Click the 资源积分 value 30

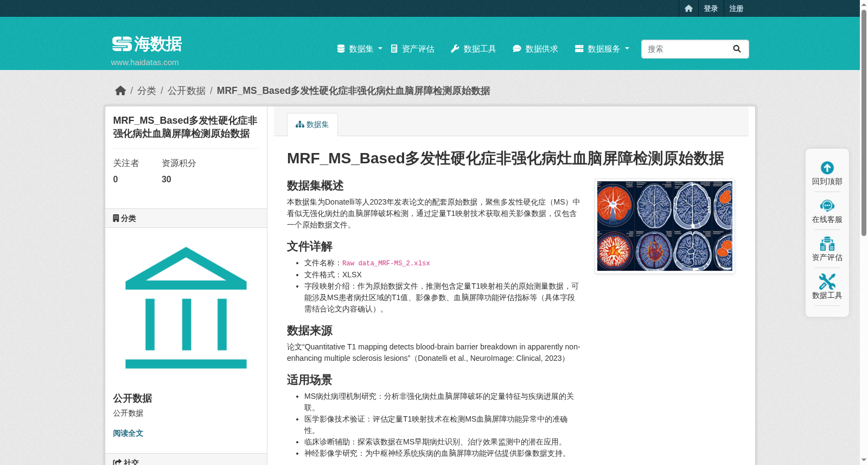click(167, 179)
